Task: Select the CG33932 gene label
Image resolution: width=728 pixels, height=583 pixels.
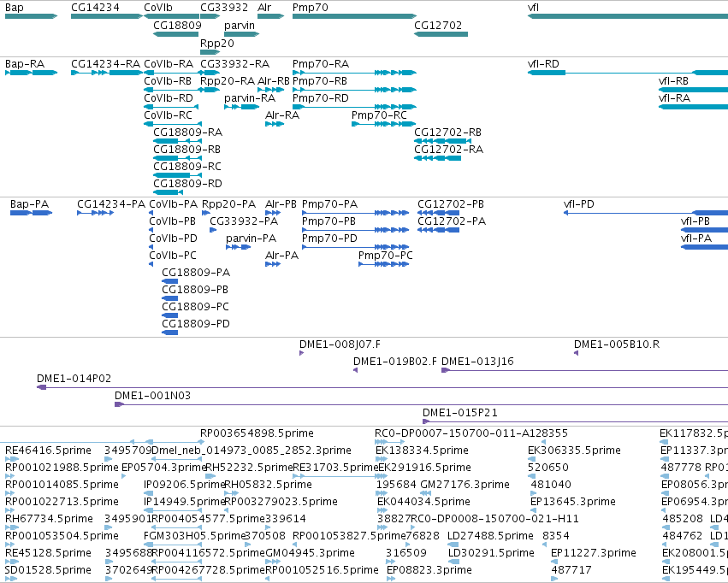Action: [x=224, y=8]
